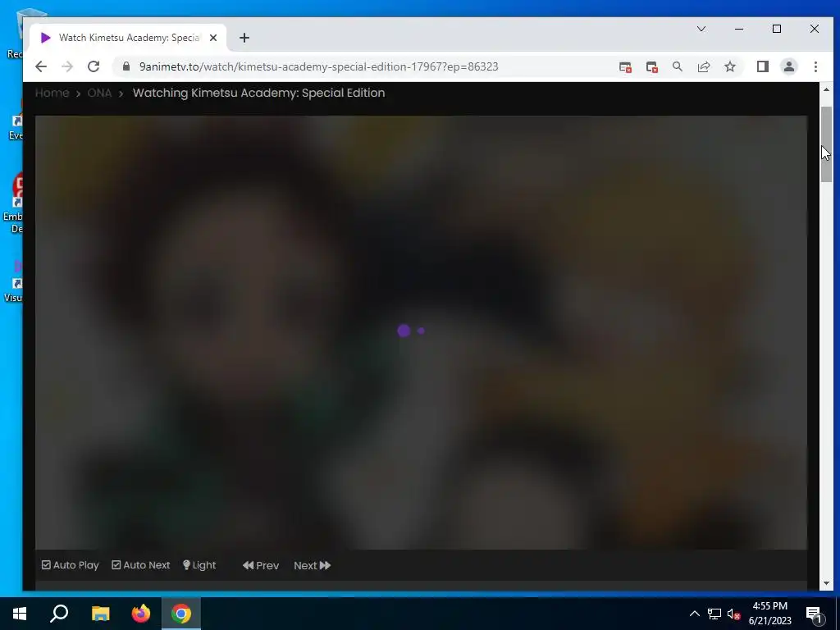Show hidden system tray icons

click(694, 614)
